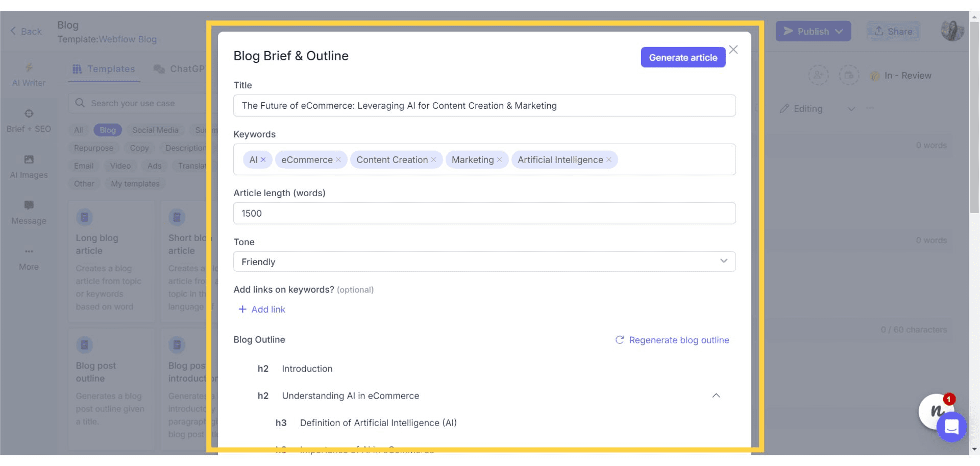This screenshot has width=980, height=466.
Task: Open the Brief + SEO panel
Action: (x=29, y=121)
